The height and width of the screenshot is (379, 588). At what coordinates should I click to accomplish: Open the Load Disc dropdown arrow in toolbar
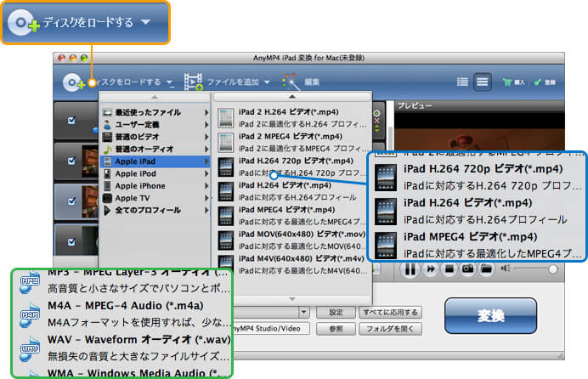(169, 82)
